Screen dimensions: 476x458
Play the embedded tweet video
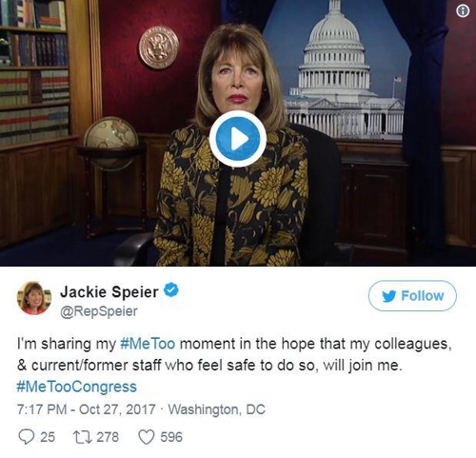(x=238, y=139)
